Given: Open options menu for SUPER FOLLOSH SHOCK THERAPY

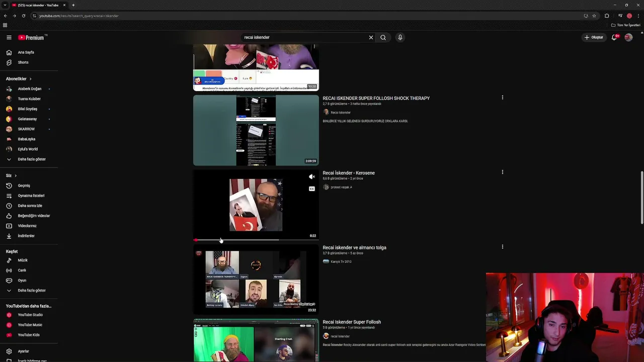Looking at the screenshot, I should (502, 98).
